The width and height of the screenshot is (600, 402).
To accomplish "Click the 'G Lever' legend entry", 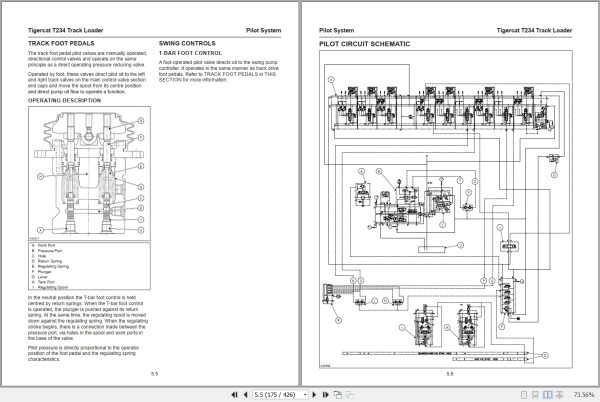I will click(40, 277).
